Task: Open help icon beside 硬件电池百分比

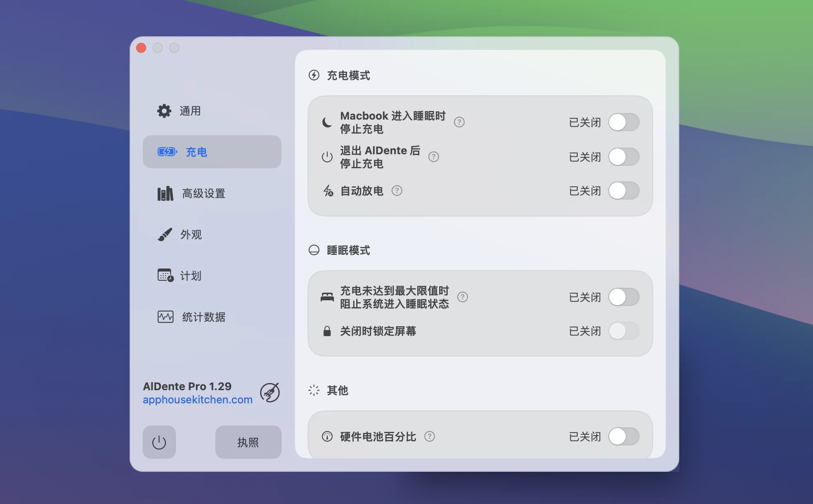Action: click(430, 436)
